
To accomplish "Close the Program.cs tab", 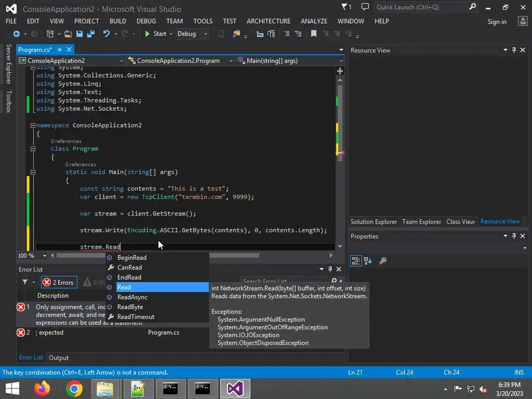I will [69, 49].
